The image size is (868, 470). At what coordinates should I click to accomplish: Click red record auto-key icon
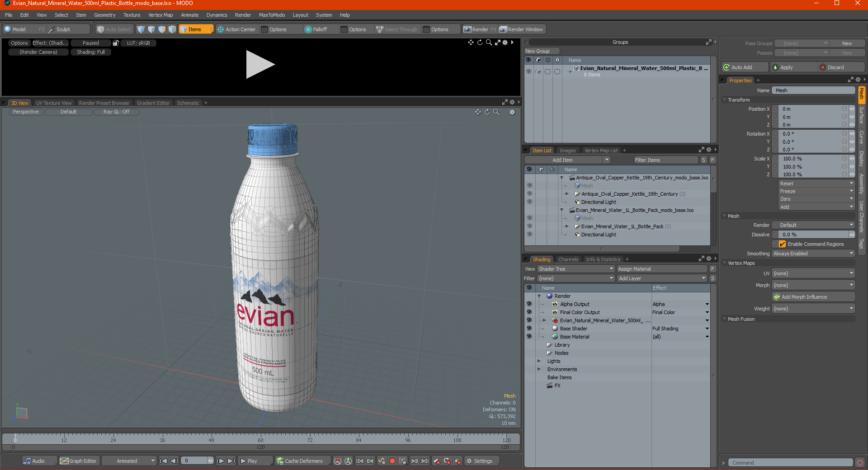(392, 461)
